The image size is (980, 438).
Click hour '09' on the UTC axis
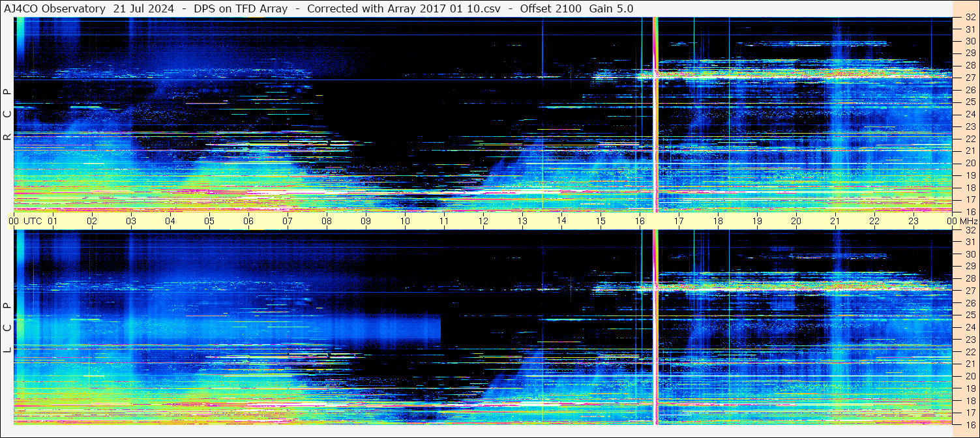click(x=366, y=221)
